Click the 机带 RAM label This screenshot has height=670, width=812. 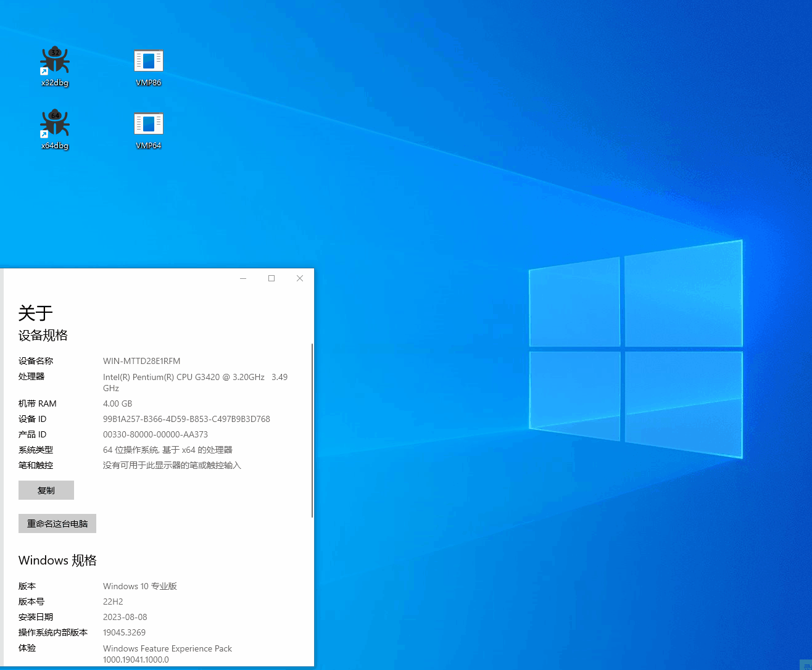click(x=38, y=403)
